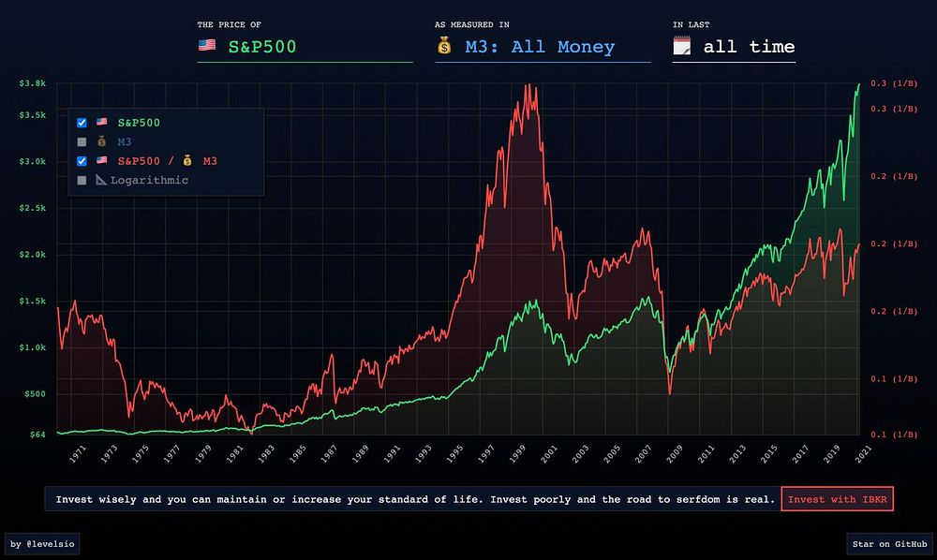937x560 pixels.
Task: Click the money bag icon beside M3: All Money
Action: 444,45
